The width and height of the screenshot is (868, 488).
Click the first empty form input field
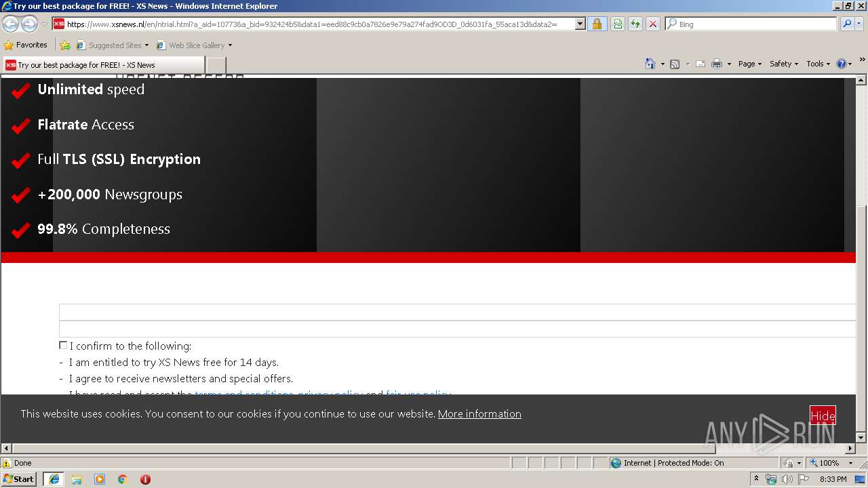click(x=458, y=312)
